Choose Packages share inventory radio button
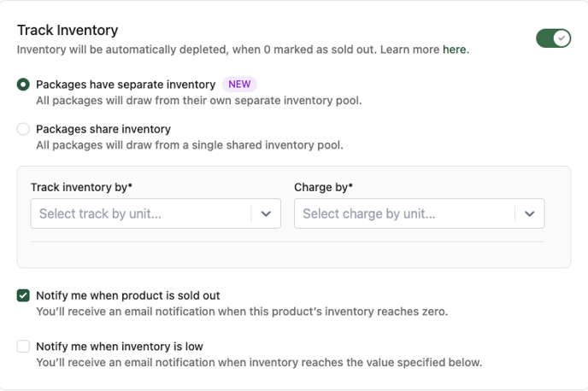The image size is (588, 391). (x=23, y=129)
